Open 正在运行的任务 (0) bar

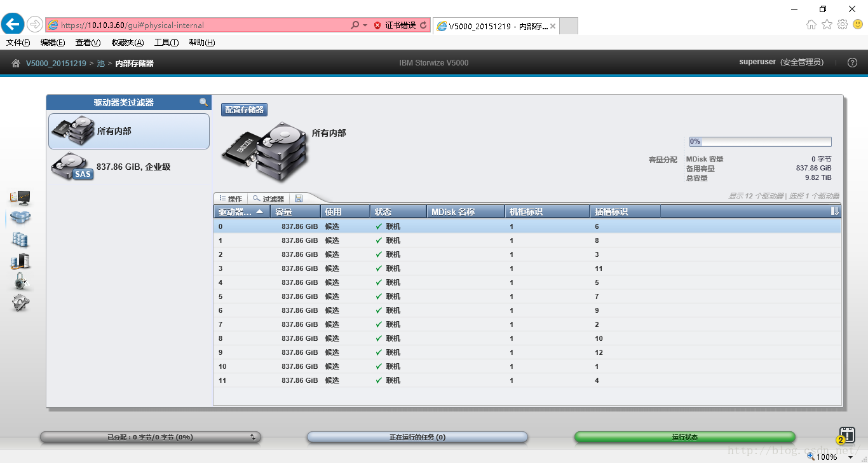(x=417, y=437)
